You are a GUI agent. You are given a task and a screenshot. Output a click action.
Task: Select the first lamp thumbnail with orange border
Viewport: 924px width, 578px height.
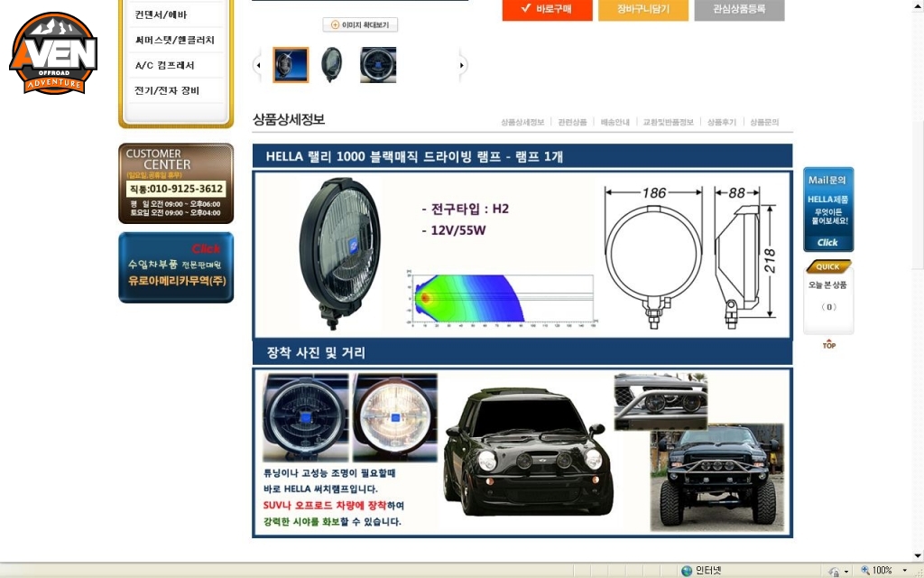291,65
